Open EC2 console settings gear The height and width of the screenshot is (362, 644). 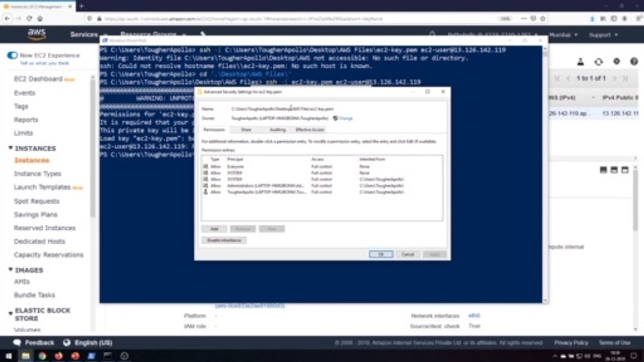[x=616, y=62]
